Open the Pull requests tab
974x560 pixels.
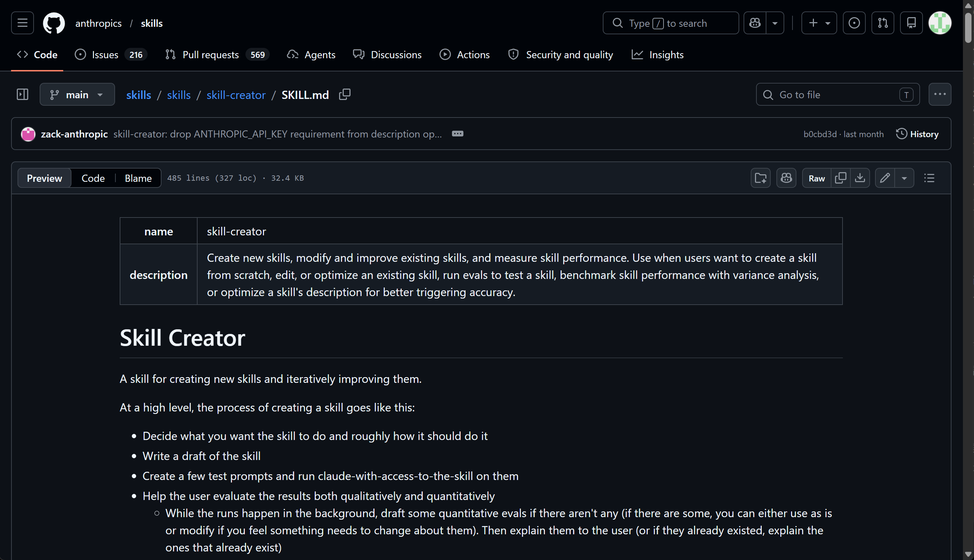pos(217,55)
